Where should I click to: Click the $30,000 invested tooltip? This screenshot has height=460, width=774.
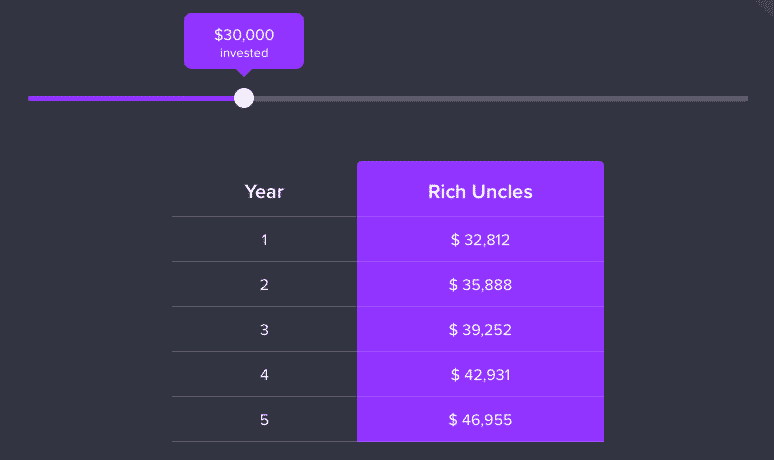point(244,41)
